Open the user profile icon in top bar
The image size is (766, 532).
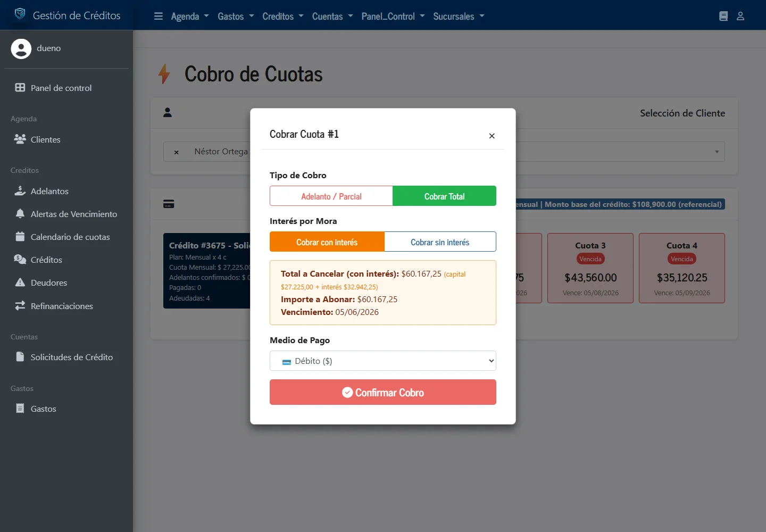coord(740,16)
